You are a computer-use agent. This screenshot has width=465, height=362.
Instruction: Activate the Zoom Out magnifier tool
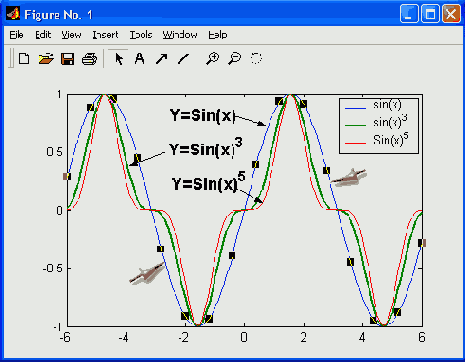[x=234, y=59]
